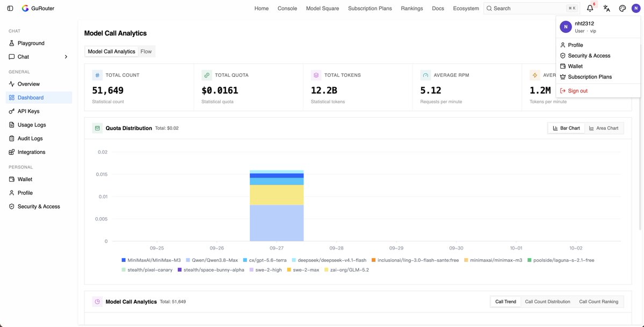The image size is (644, 327).
Task: Click the Search input field
Action: click(x=531, y=8)
